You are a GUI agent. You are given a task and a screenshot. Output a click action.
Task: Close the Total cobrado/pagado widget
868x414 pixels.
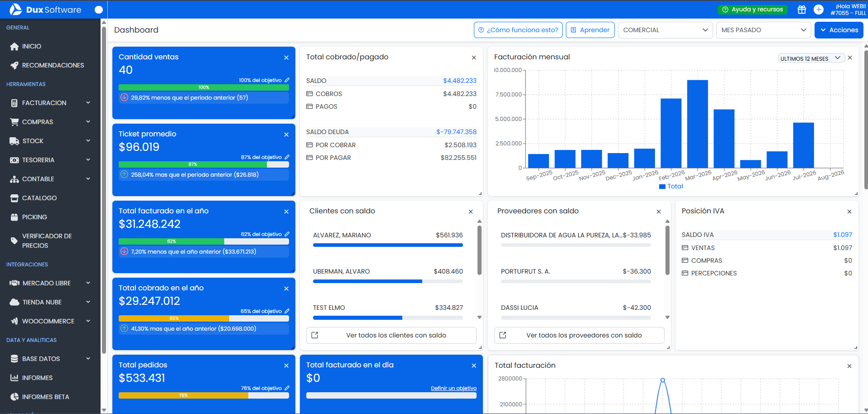coord(474,58)
